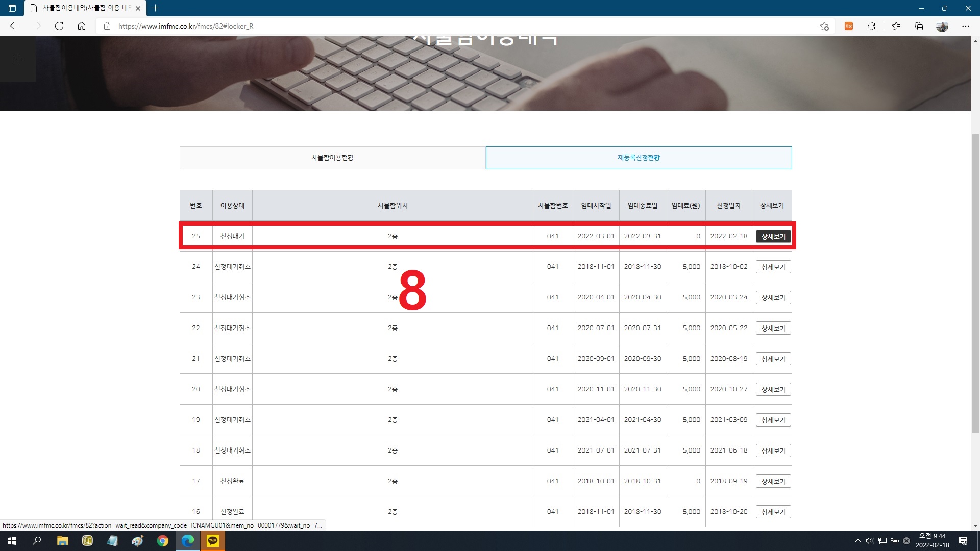Open 상세보기 for row number 17
Viewport: 980px width, 551px height.
click(773, 481)
